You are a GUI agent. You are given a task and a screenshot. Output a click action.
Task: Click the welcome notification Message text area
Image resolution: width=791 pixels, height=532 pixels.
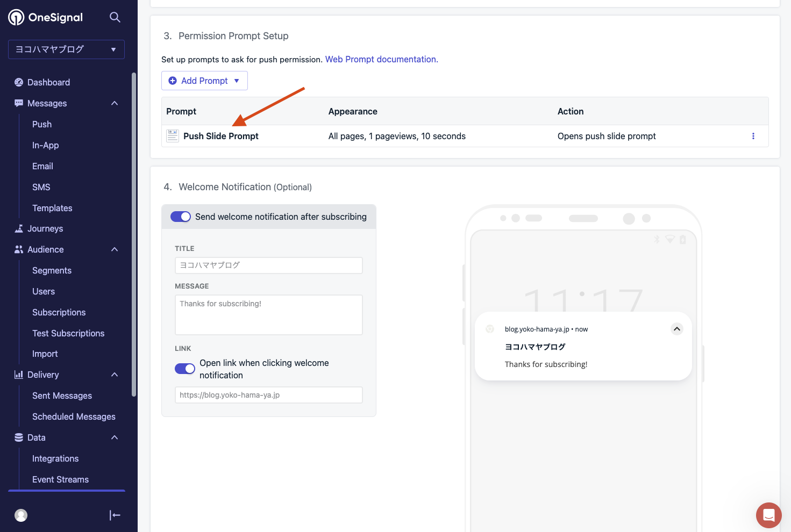tap(268, 315)
